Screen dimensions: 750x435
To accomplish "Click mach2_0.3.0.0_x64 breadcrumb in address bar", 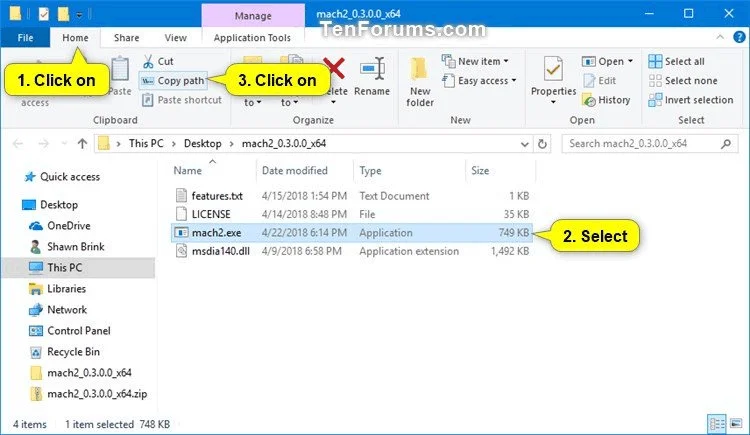I will pos(284,144).
